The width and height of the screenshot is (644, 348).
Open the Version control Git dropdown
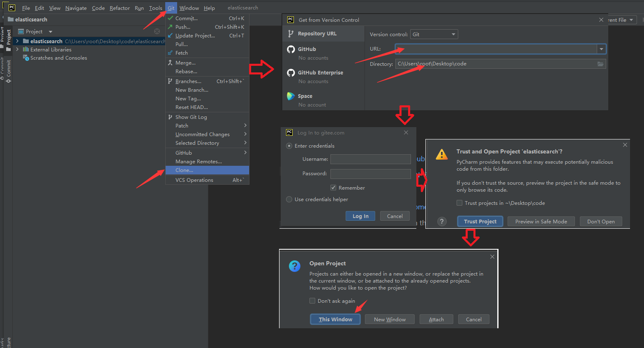point(434,34)
